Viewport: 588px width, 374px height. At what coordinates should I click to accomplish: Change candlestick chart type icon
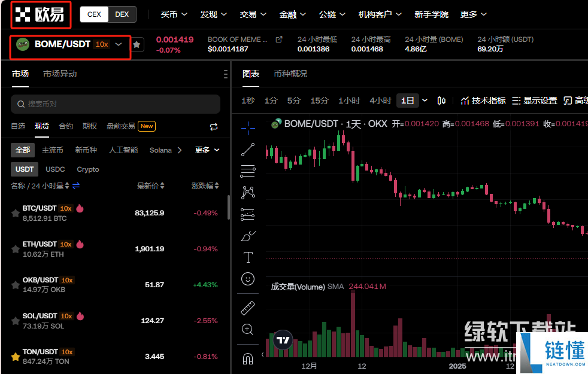tap(441, 101)
